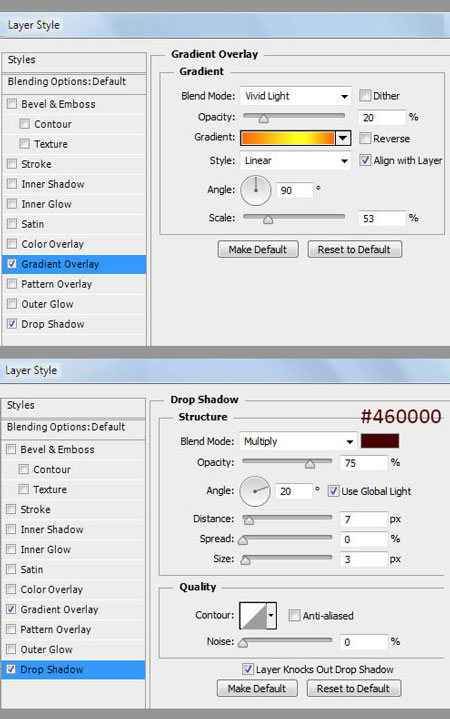Image resolution: width=450 pixels, height=719 pixels.
Task: Click Reset to Default in Gradient Overlay dialog
Action: 354,249
